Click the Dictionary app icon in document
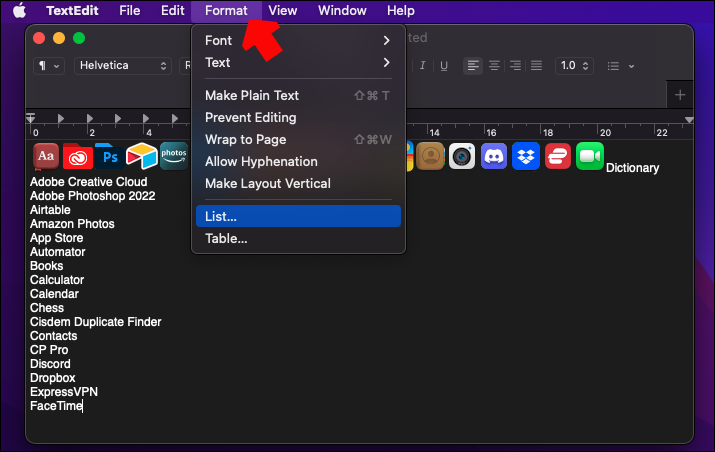 click(x=45, y=156)
